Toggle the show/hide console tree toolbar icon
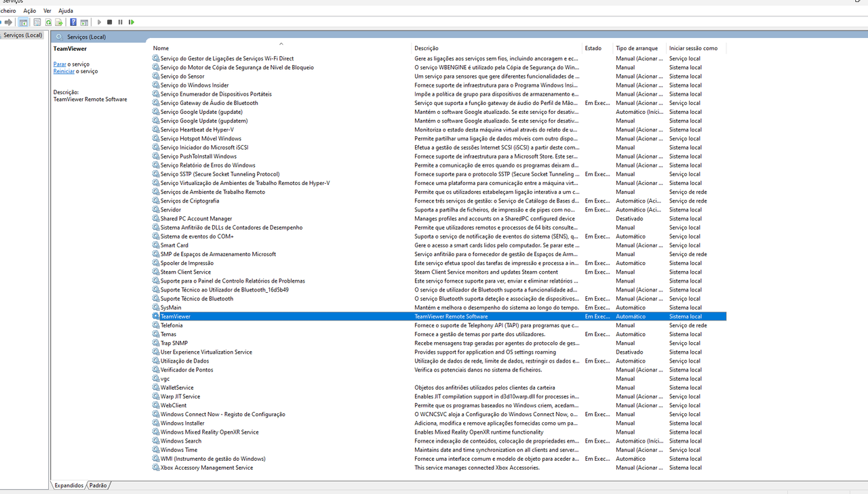Screen dimensions: 868x494 coord(23,22)
